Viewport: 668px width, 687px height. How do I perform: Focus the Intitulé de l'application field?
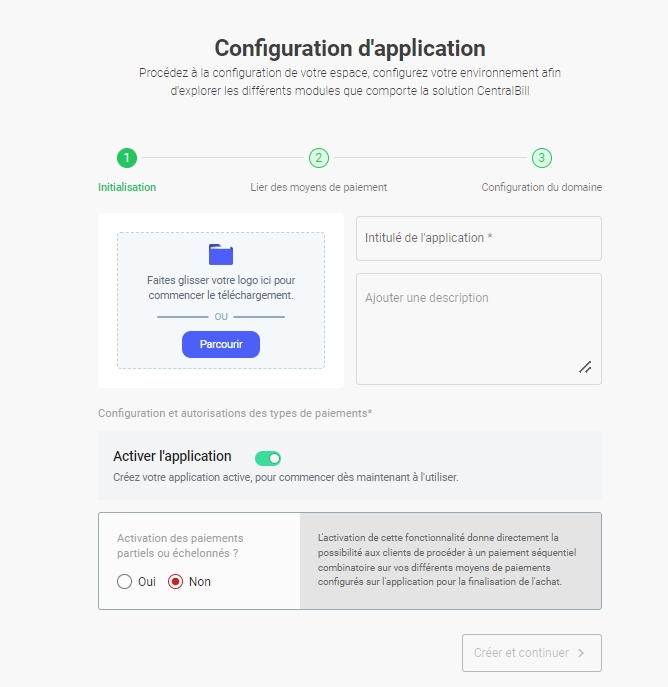(x=478, y=238)
